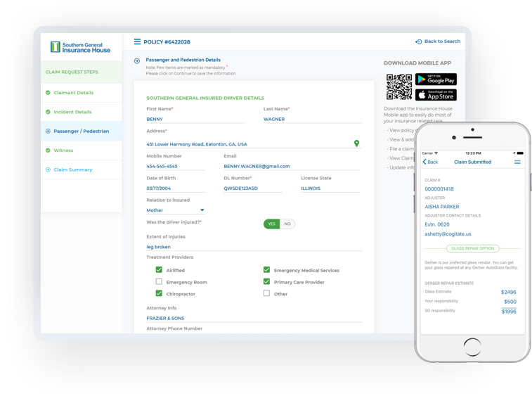The width and height of the screenshot is (532, 403).
Task: Edit Attorney Info field FRAZIER & SONS
Action: click(254, 319)
